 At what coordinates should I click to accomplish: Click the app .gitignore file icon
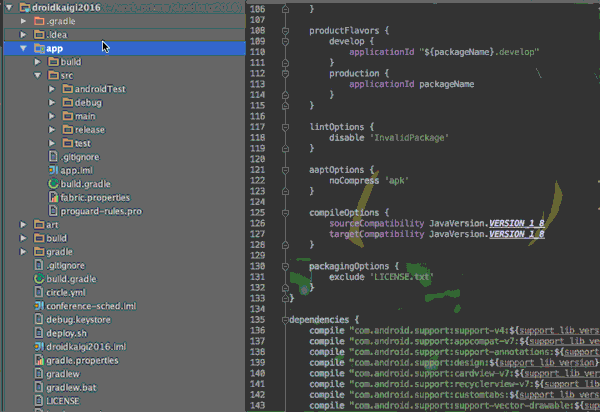click(53, 156)
